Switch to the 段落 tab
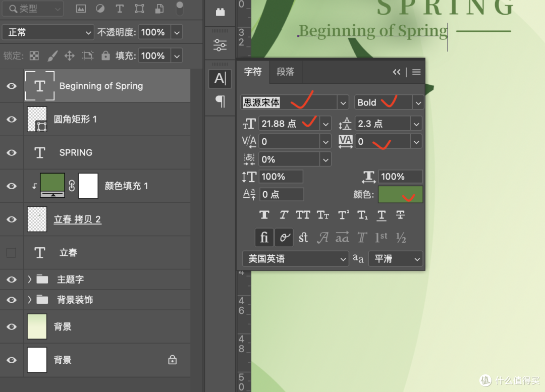Screen dimensions: 545x392 pos(285,72)
